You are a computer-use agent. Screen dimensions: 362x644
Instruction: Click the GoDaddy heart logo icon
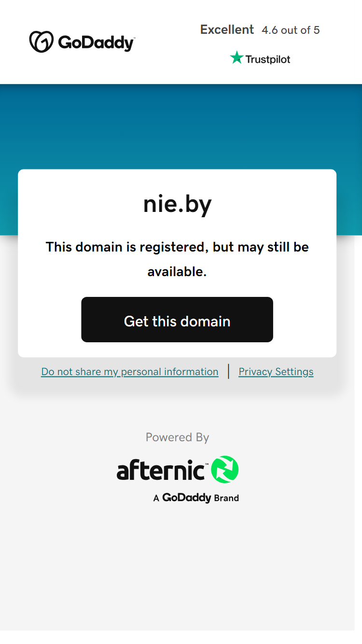pos(41,42)
